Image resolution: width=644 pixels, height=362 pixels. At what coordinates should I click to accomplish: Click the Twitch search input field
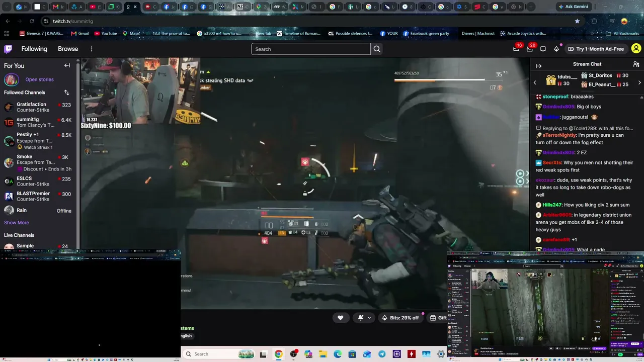tap(310, 49)
